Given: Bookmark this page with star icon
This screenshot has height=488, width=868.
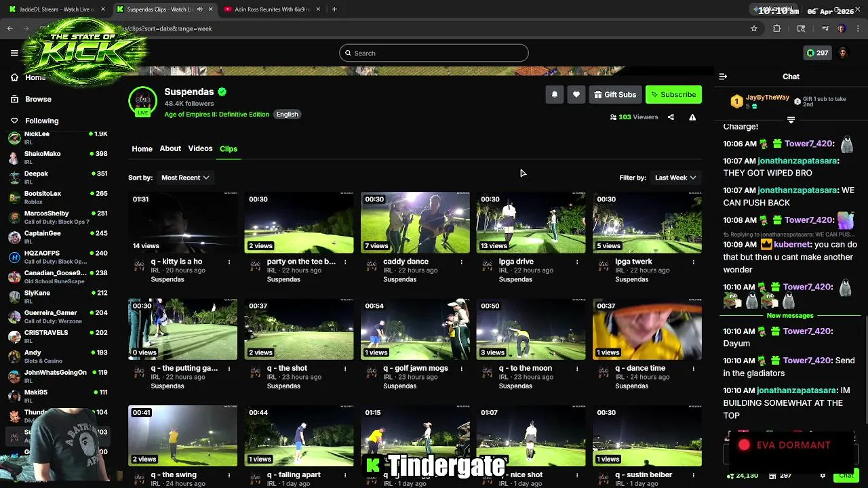Looking at the screenshot, I should pyautogui.click(x=754, y=28).
